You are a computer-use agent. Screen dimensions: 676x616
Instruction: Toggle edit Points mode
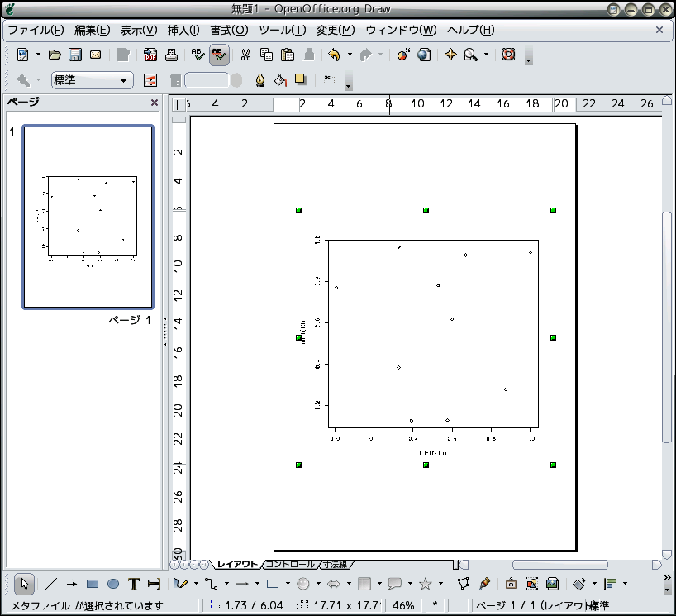pos(463,584)
